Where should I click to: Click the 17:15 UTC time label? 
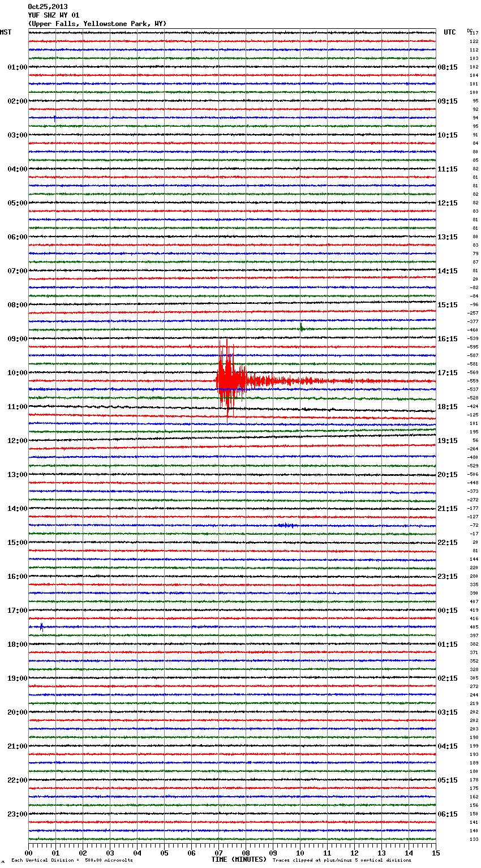pyautogui.click(x=448, y=373)
